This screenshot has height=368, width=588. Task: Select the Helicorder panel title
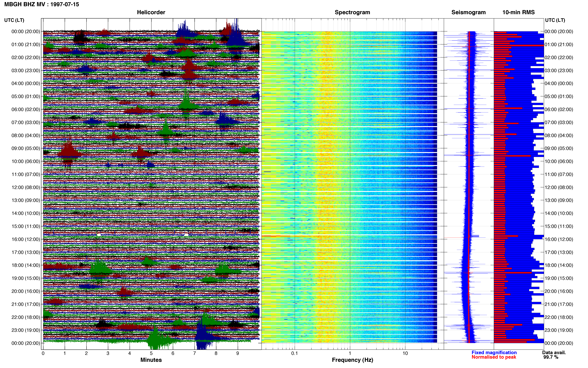coord(151,12)
